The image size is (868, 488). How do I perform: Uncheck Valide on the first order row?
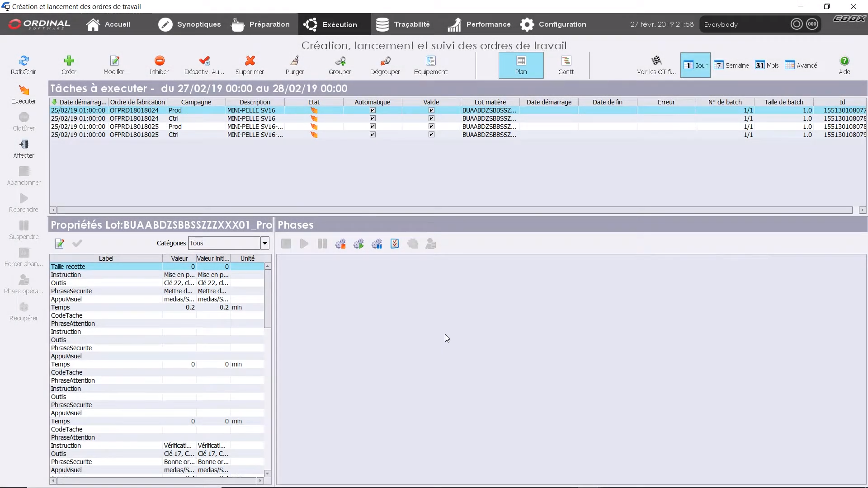432,110
